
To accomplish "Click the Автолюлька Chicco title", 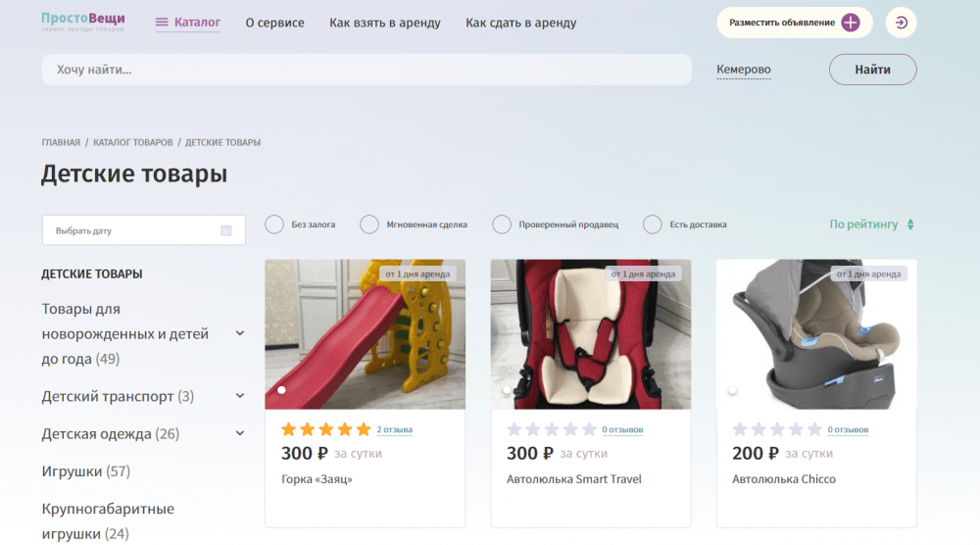I will pos(784,479).
